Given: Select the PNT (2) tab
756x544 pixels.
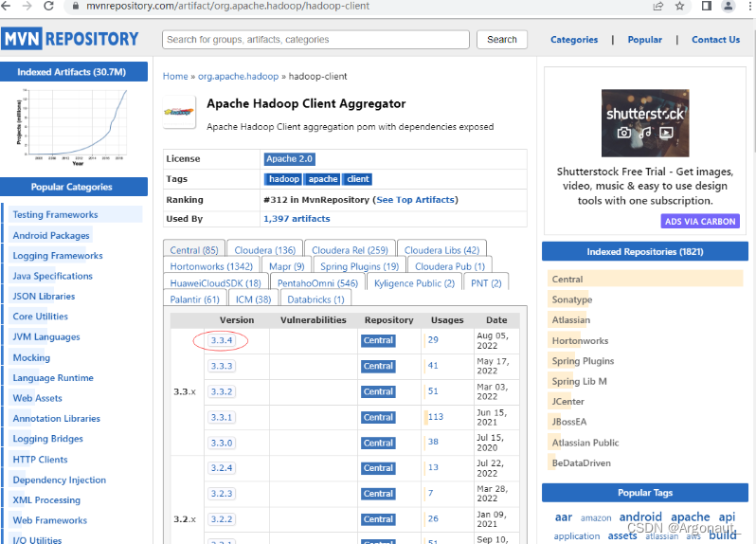Looking at the screenshot, I should 486,283.
